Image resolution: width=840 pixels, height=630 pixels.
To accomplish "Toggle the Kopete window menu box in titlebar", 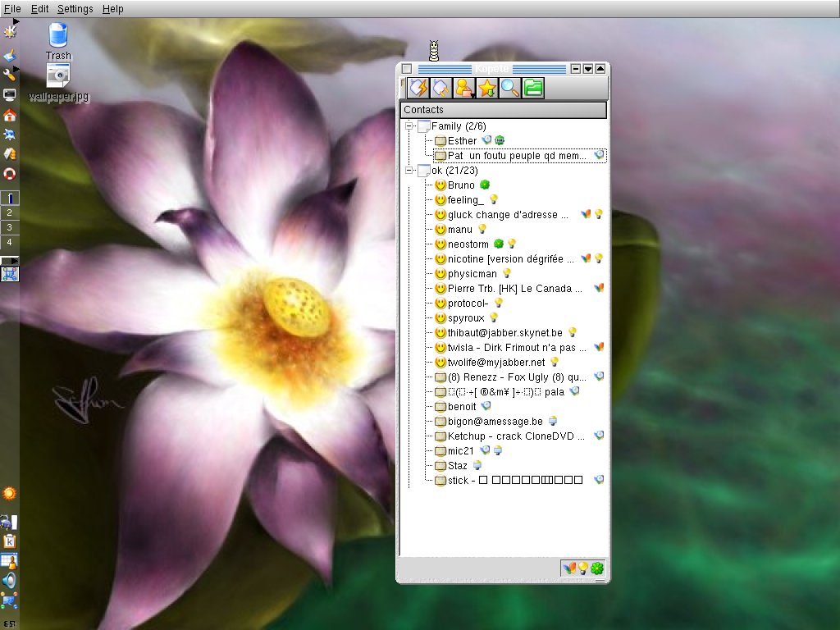I will (407, 69).
